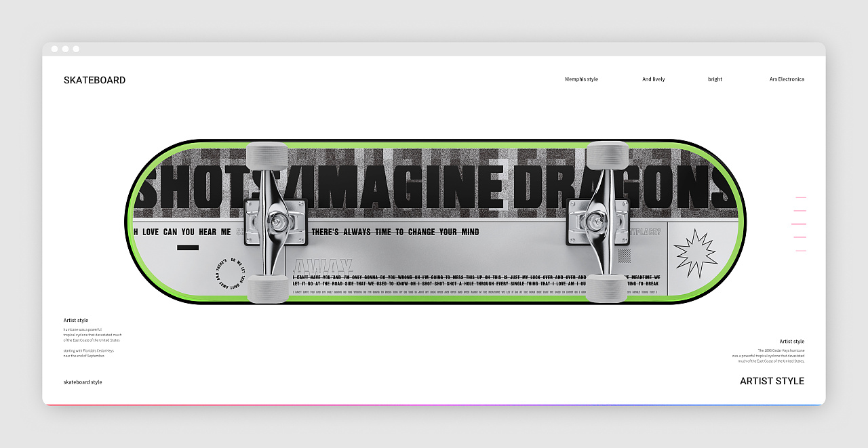Jump to the last slide indicator line
Screen dimensions: 868x448
click(801, 251)
